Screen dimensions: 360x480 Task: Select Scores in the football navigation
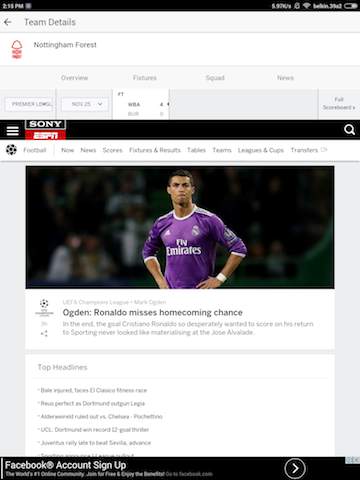112,150
